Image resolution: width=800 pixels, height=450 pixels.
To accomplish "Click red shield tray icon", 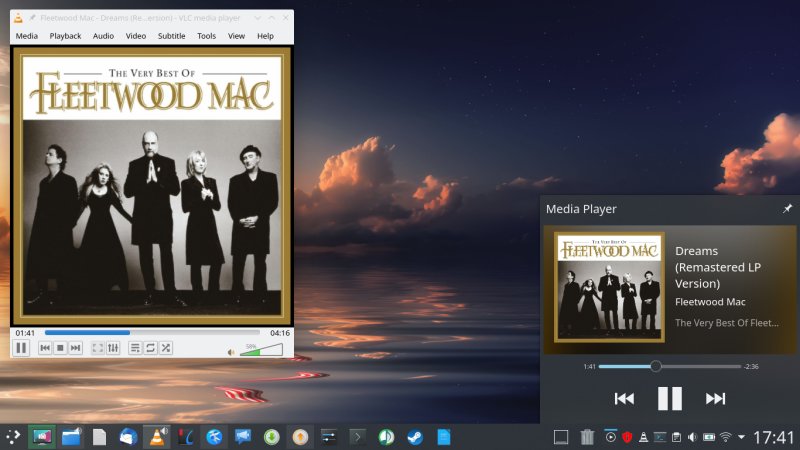I will [627, 437].
